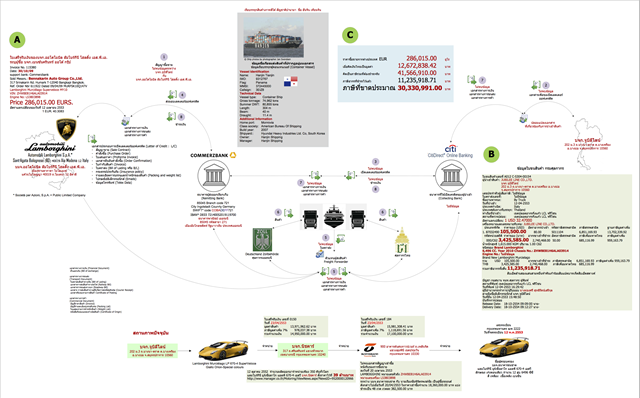The width and height of the screenshot is (640, 398).
Task: Click the green circle labeled C
Action: click(350, 35)
